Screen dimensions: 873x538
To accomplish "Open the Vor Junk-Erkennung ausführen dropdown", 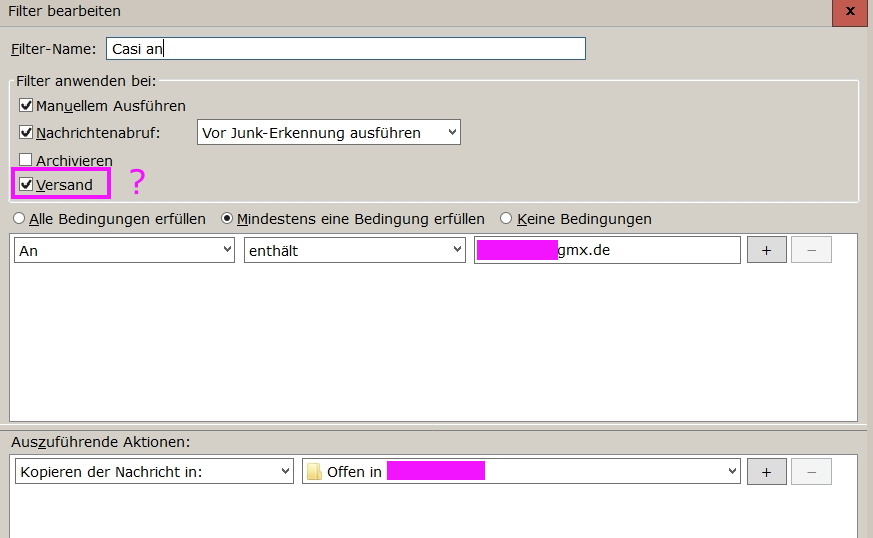I will 328,133.
